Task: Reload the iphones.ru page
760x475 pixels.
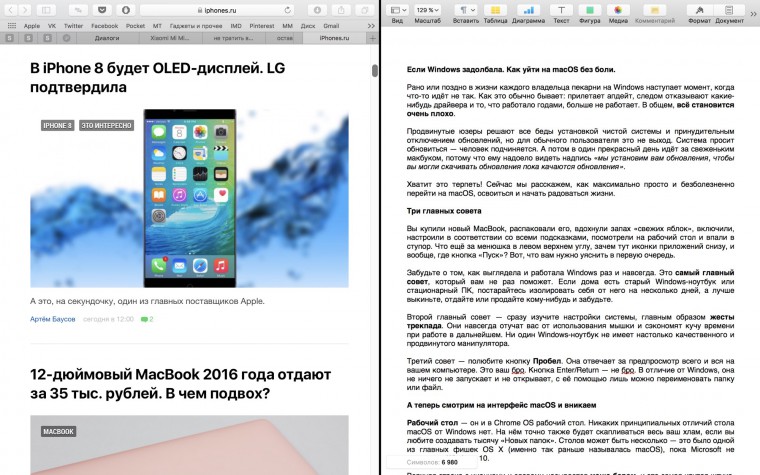Action: pos(287,10)
